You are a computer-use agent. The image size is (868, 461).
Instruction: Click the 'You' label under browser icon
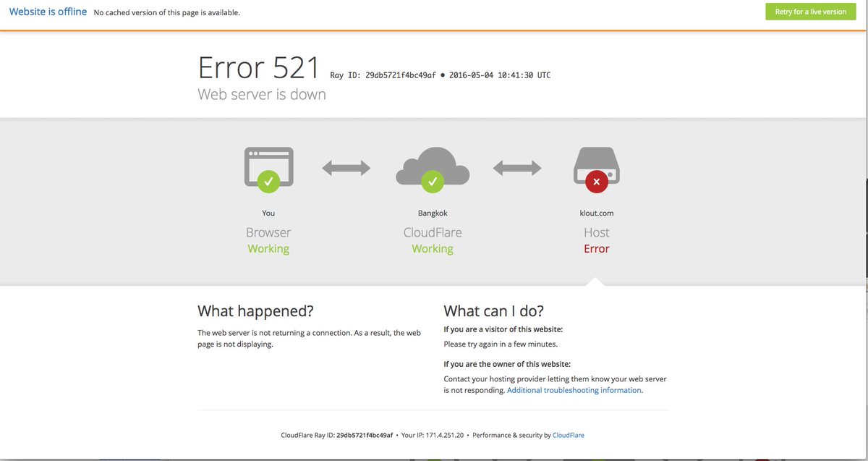pyautogui.click(x=268, y=213)
